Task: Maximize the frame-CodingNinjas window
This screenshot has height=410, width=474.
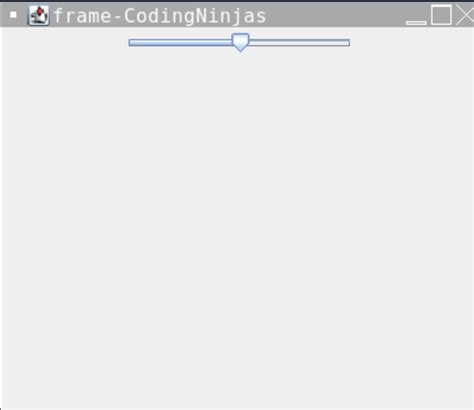Action: point(441,15)
